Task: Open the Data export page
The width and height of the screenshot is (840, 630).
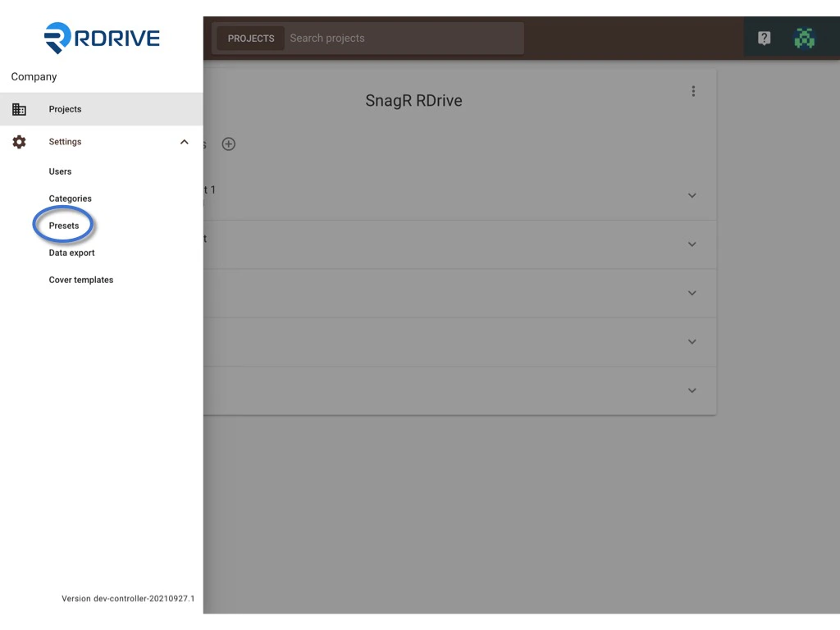Action: click(x=71, y=253)
